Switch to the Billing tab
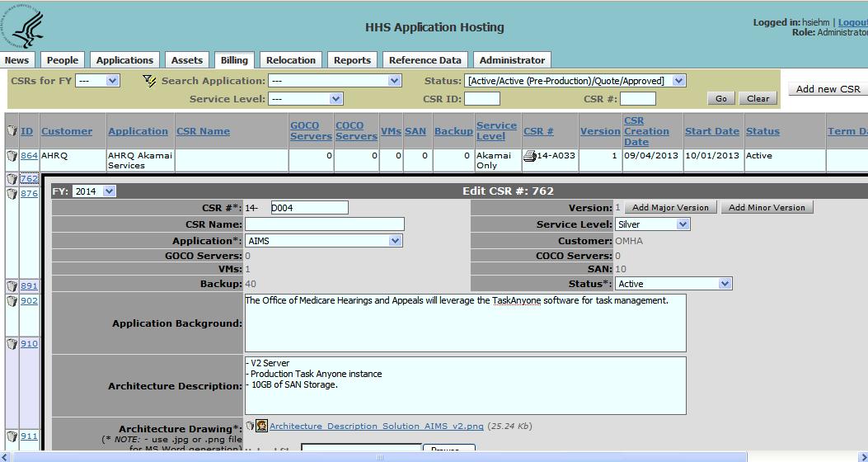Viewport: 868px width, 462px height. coord(234,60)
